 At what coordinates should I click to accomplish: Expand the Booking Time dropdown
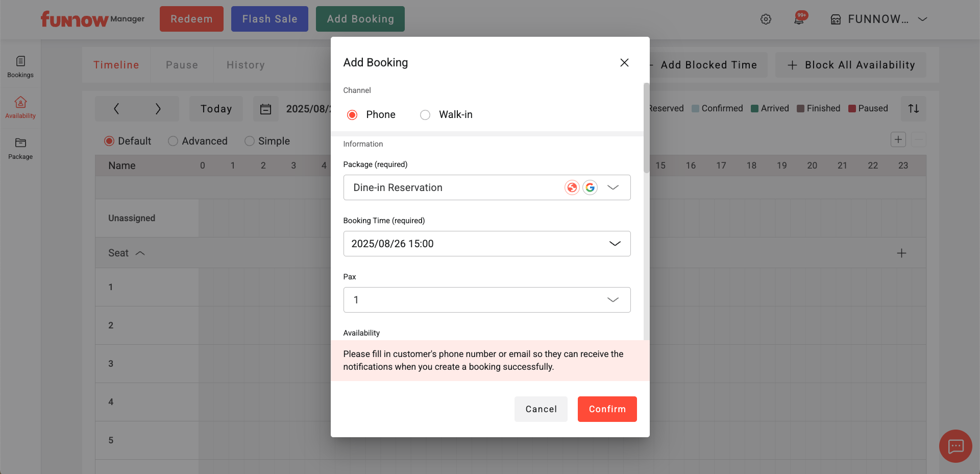(486, 244)
